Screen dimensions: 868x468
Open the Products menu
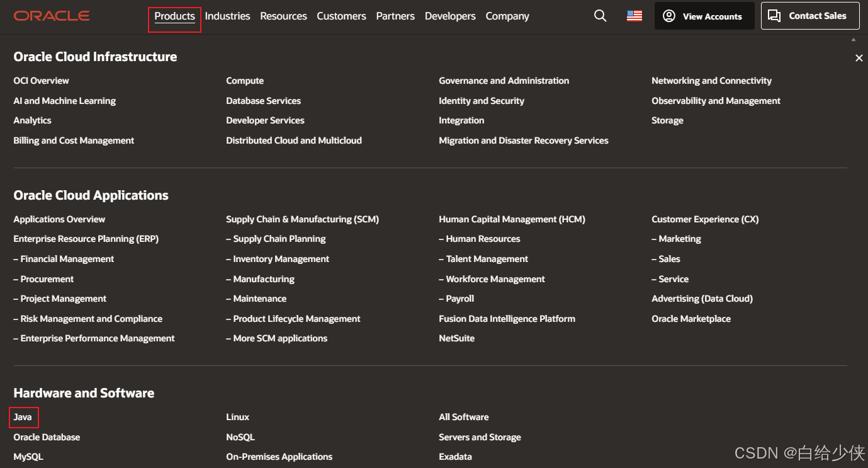coord(174,16)
